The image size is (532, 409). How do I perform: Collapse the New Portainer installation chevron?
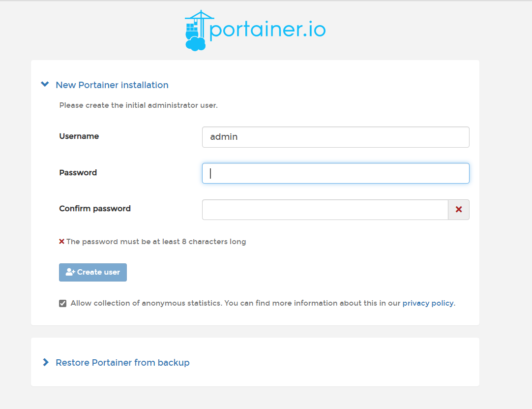(x=45, y=84)
